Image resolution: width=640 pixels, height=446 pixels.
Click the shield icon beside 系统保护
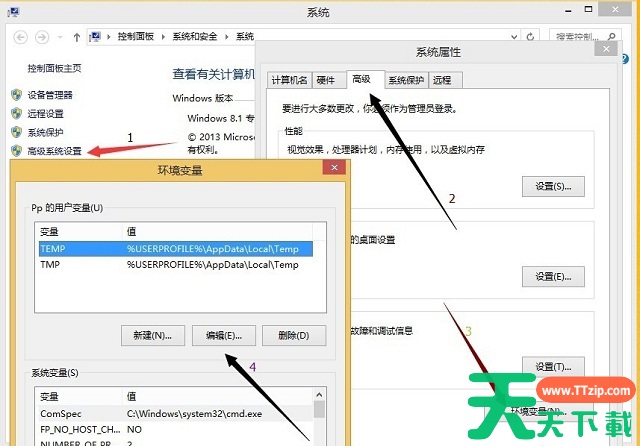pos(15,132)
